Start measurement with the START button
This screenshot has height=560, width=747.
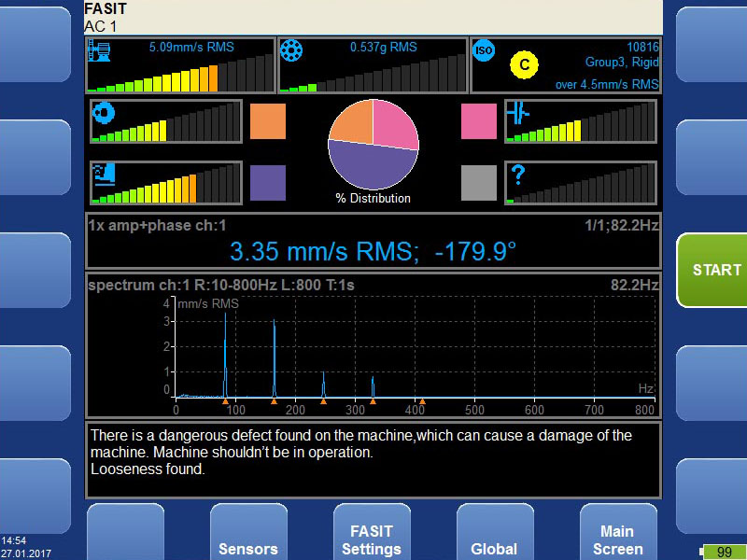(x=712, y=270)
